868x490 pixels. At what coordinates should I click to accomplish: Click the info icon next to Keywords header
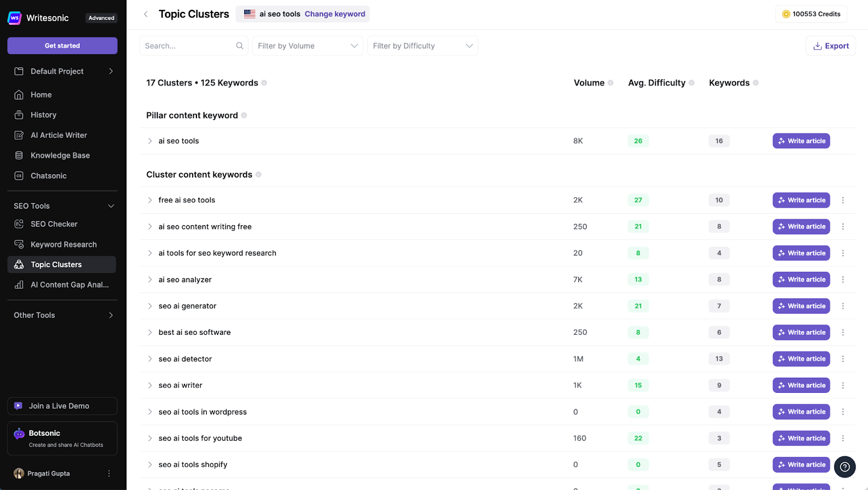(x=756, y=83)
